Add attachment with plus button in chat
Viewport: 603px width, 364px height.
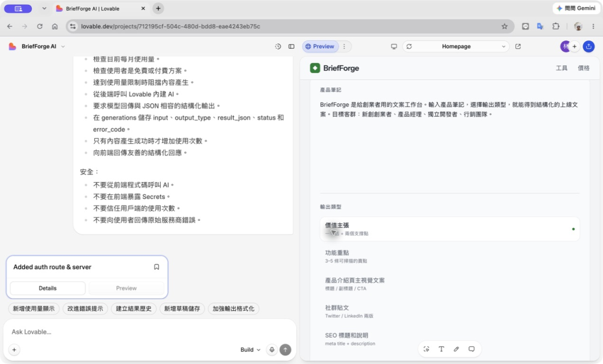pos(14,350)
